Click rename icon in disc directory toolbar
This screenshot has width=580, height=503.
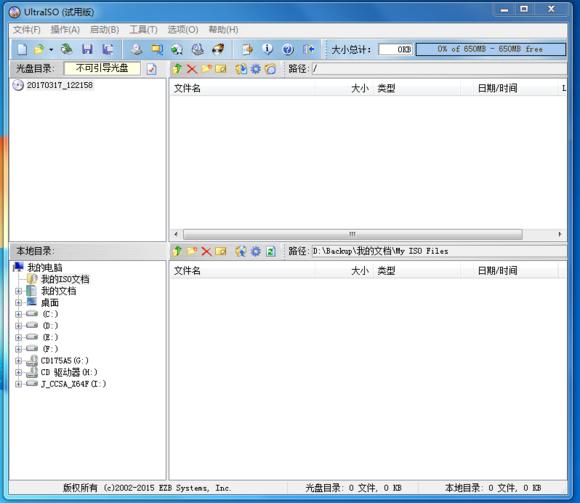(x=221, y=69)
